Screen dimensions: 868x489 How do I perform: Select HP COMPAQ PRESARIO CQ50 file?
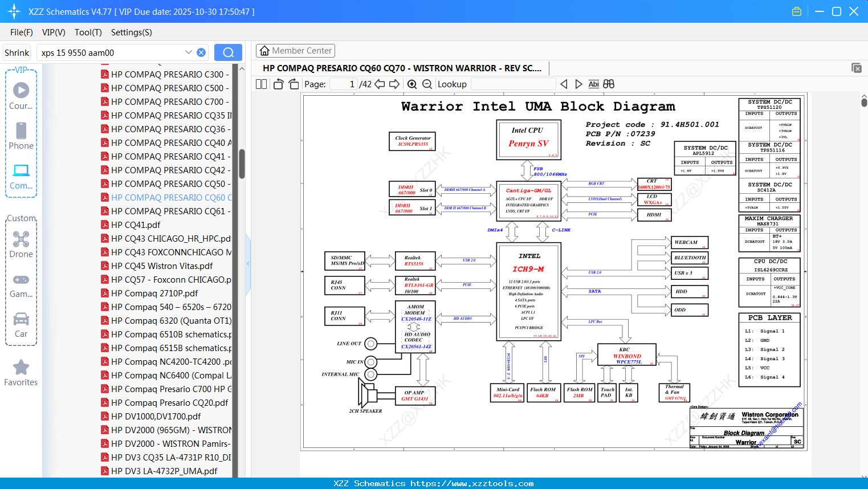(166, 184)
